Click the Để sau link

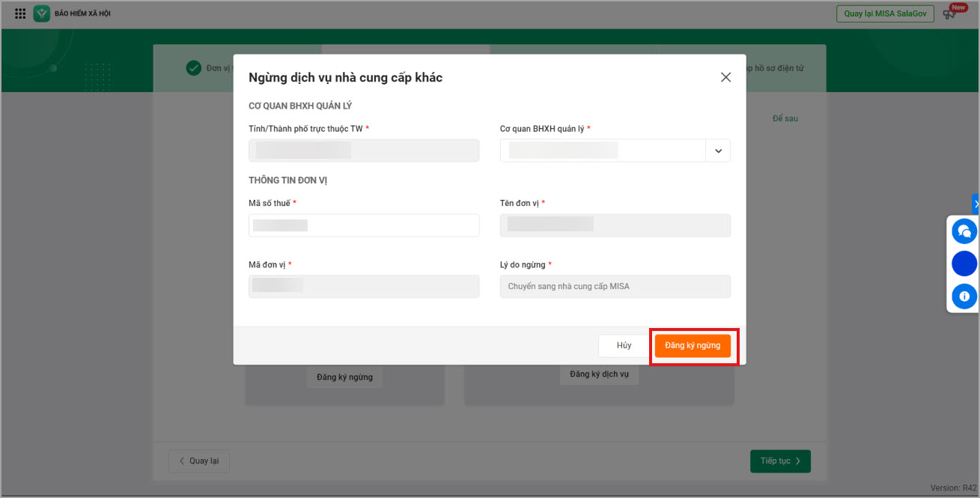tap(785, 118)
